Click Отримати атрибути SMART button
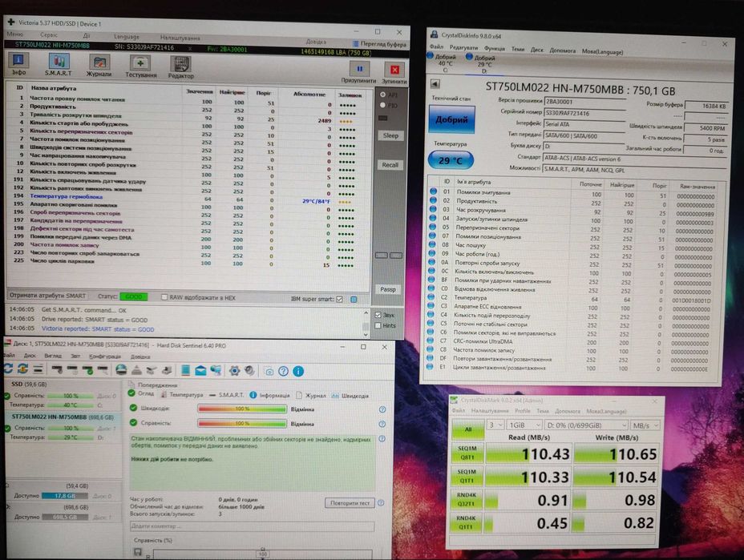This screenshot has width=744, height=560. (47, 296)
